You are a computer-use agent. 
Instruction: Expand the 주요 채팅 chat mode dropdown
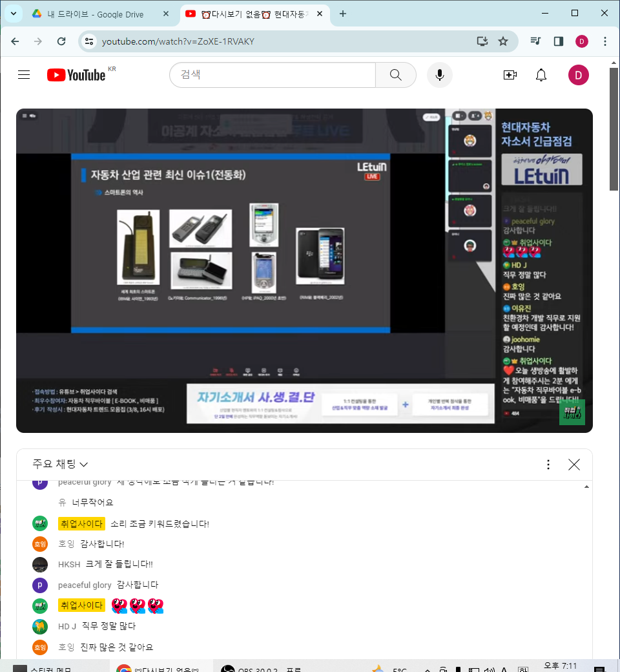tap(60, 464)
